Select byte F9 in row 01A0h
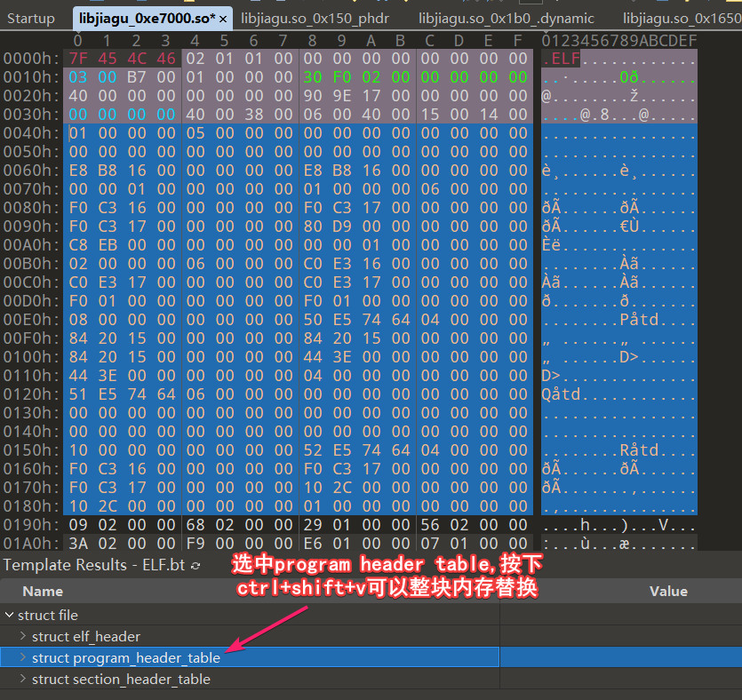Screen dimensions: 742x700 click(x=195, y=544)
